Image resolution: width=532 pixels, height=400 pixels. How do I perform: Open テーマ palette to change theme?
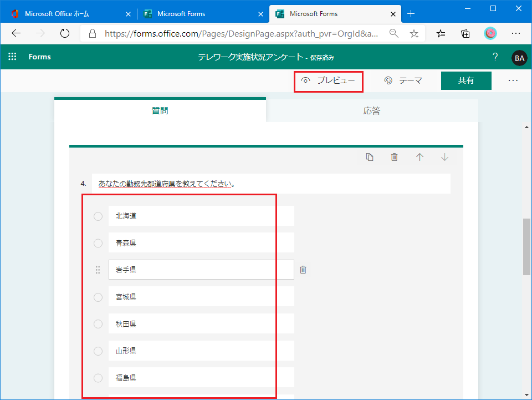tap(403, 80)
